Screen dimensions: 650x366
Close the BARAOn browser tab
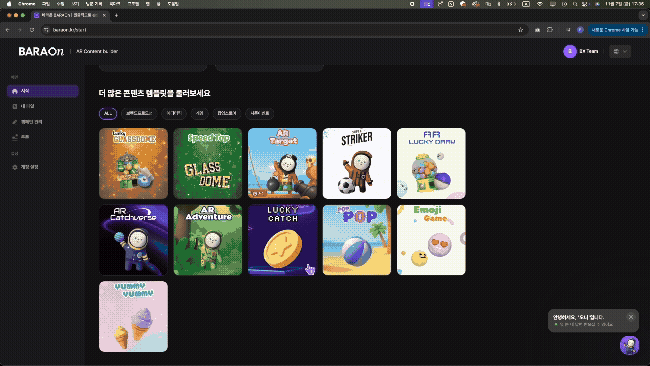point(104,15)
